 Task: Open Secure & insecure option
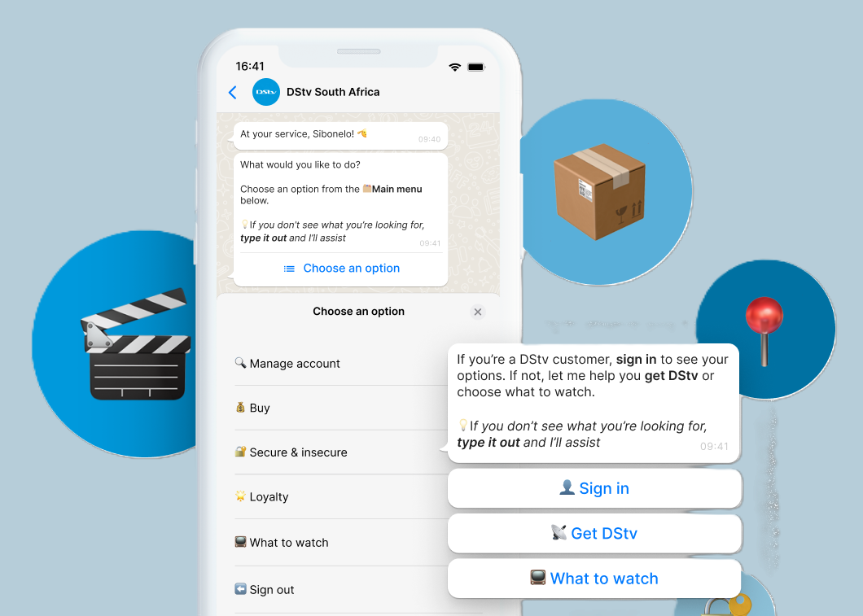298,452
